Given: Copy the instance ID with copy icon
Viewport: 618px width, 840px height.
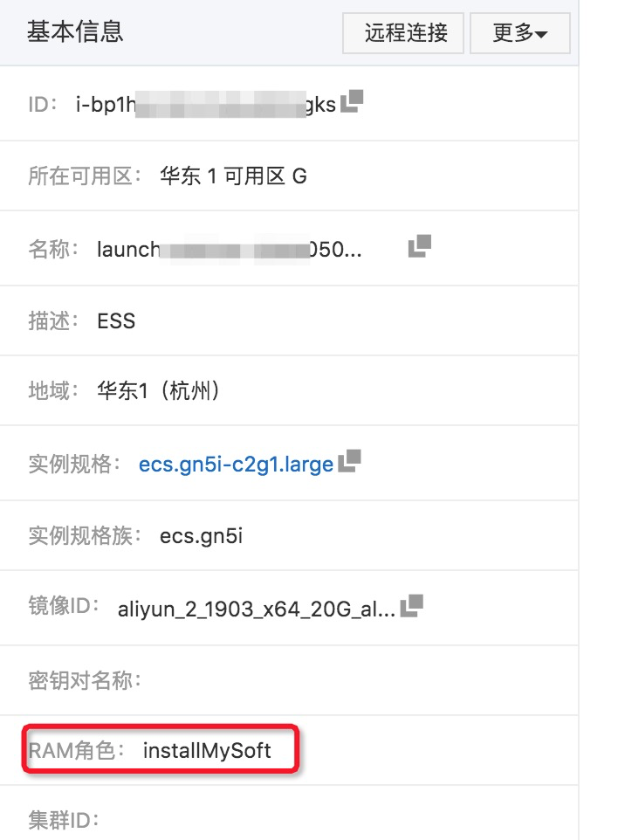Looking at the screenshot, I should pos(352,101).
